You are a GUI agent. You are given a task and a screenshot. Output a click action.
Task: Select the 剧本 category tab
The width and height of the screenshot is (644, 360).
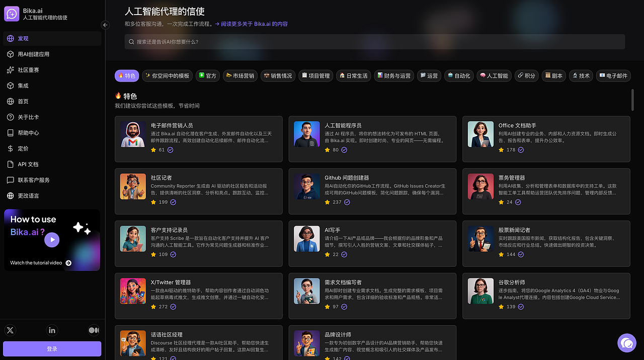click(x=554, y=76)
